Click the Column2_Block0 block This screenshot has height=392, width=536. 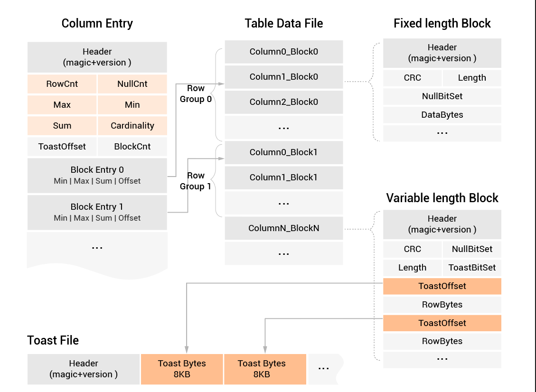(x=284, y=102)
